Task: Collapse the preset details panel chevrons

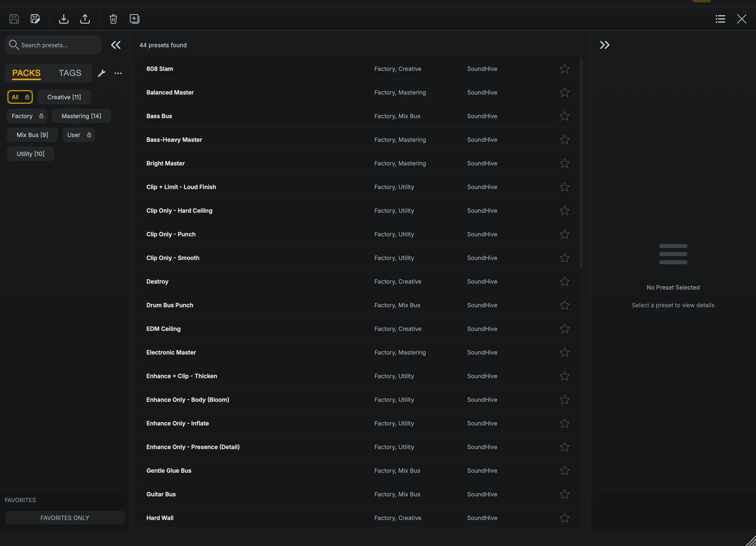Action: (605, 45)
